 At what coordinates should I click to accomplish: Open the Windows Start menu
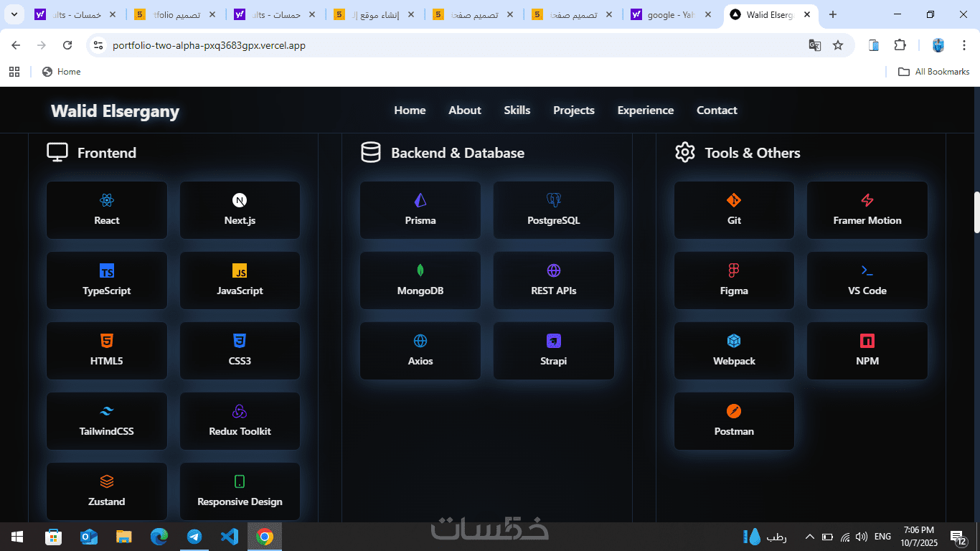tap(17, 537)
